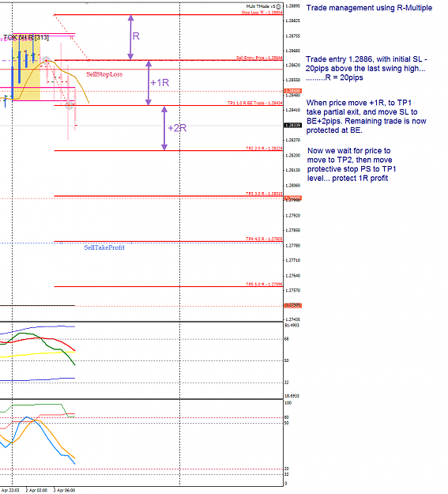Click the SellStopLoss chart label
Viewport: 448px width, 494px height.
[104, 74]
